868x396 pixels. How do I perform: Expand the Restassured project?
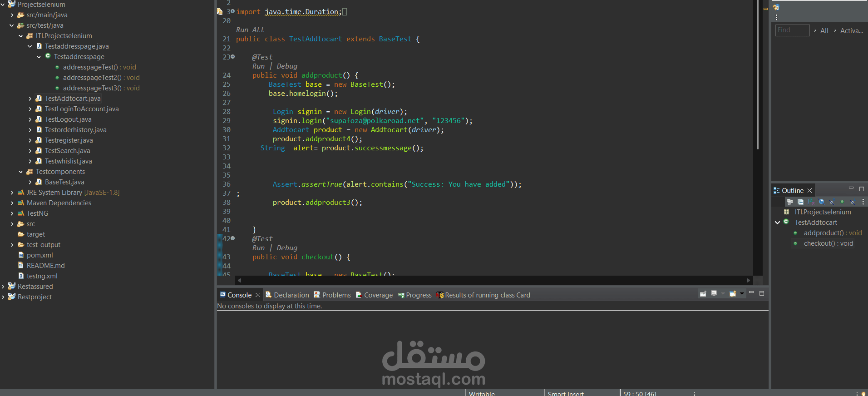(3, 287)
